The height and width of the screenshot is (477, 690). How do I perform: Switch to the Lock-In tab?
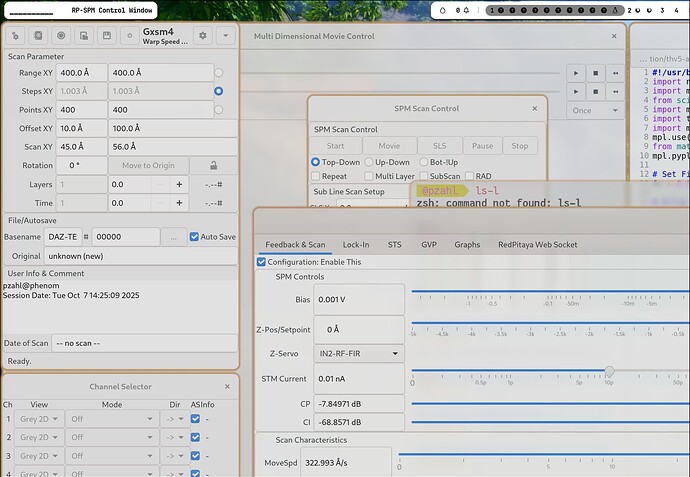[x=356, y=244]
